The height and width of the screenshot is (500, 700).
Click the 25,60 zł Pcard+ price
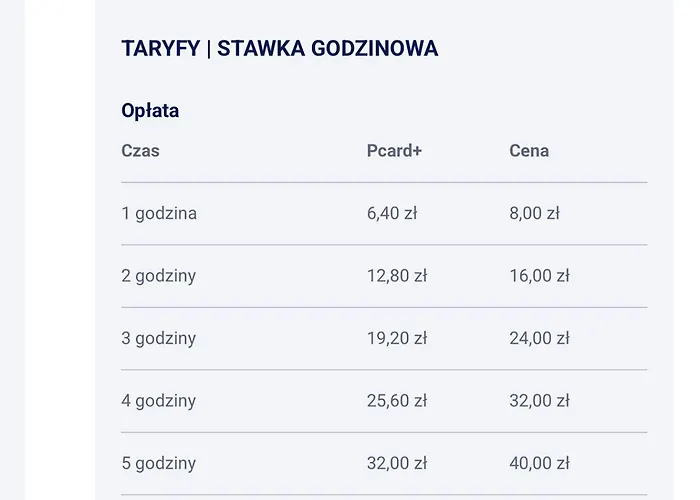(396, 401)
